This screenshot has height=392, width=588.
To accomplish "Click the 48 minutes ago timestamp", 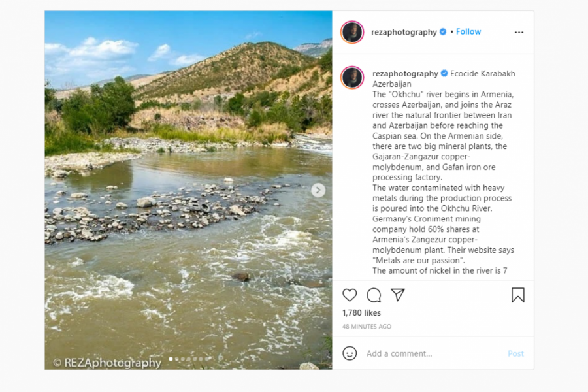I will 367,327.
